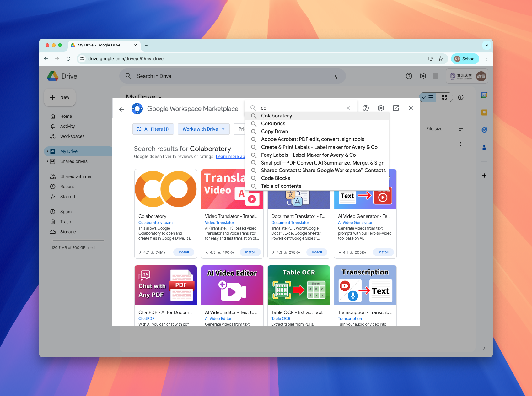Expand the Works with Drive dropdown
Viewport: 532px width, 396px height.
tap(203, 129)
